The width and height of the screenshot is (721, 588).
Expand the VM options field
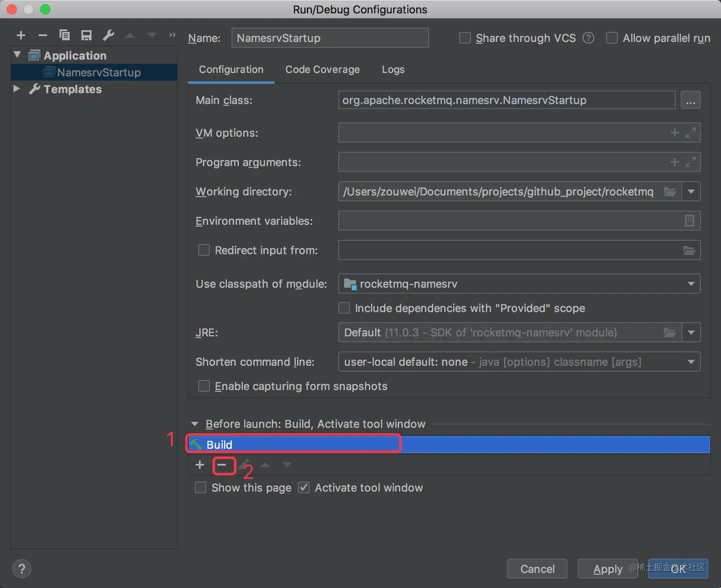[690, 132]
